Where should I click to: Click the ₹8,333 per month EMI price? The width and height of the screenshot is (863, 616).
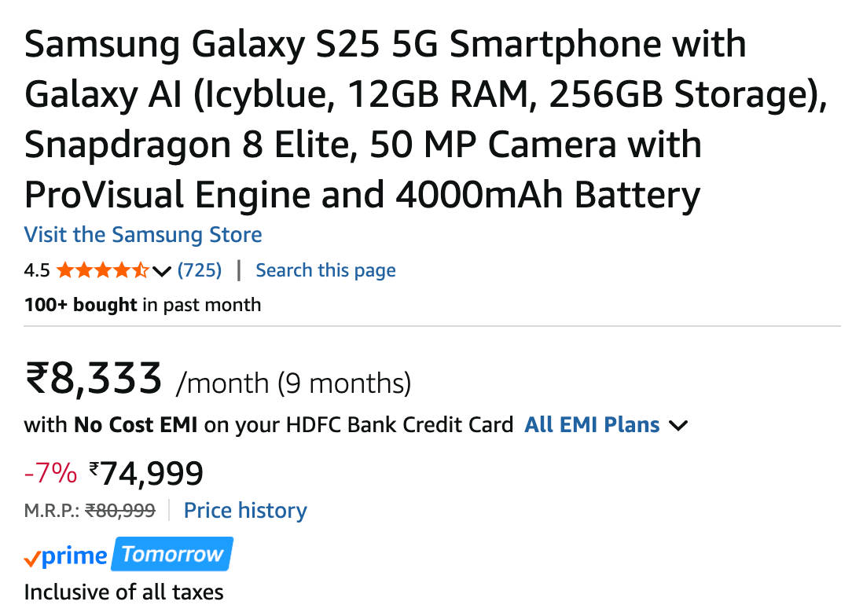tap(94, 379)
